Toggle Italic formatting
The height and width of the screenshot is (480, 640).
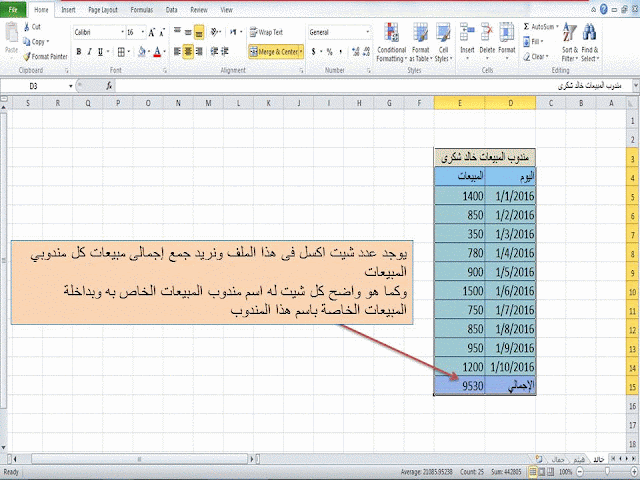[x=89, y=52]
